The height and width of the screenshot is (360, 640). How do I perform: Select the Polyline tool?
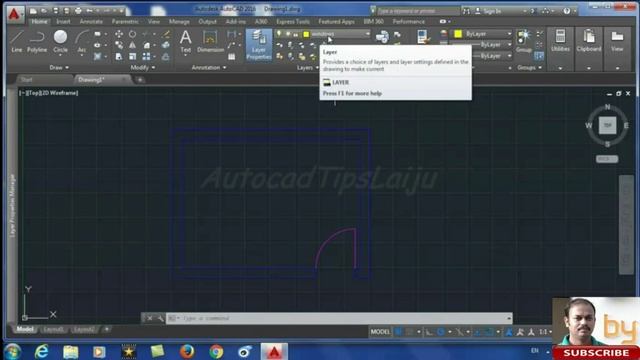pos(37,41)
